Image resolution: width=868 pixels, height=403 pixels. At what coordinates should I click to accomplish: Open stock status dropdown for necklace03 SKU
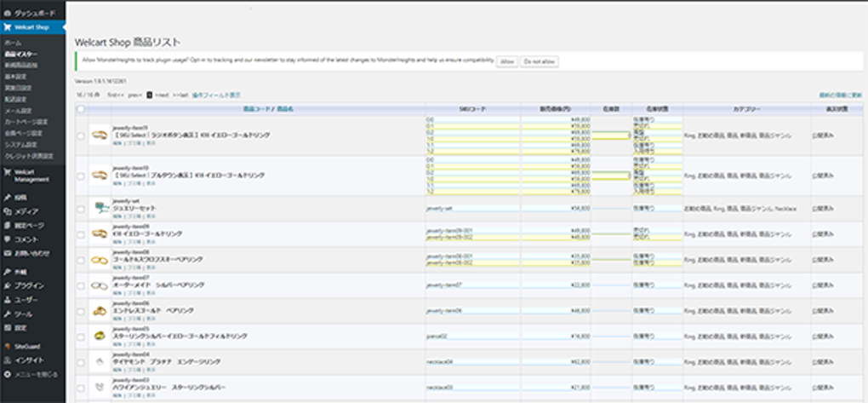coord(657,388)
